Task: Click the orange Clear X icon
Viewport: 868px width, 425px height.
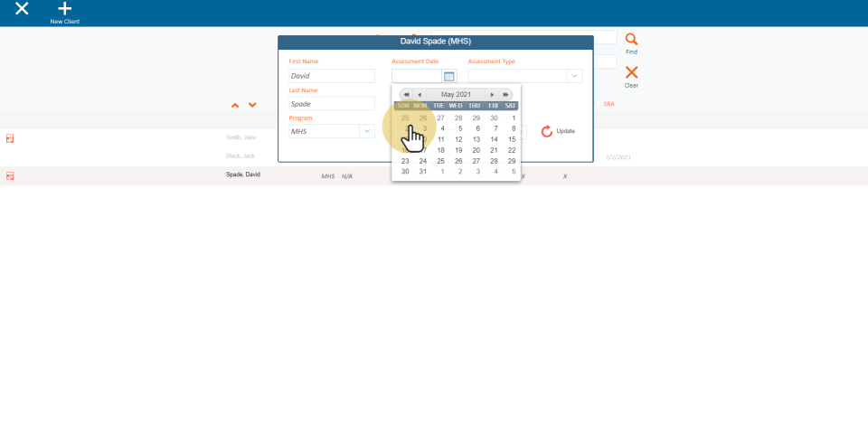Action: (631, 72)
